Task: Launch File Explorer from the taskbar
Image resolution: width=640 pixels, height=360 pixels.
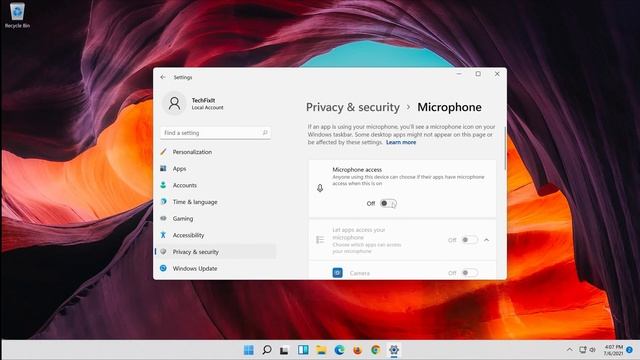Action: click(x=321, y=350)
